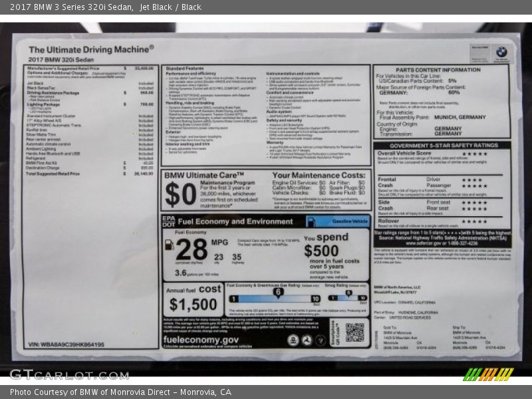Screen dimensions: 532x399
Task: Click 'Handling, ride and braking' subheading
Action: [190, 103]
